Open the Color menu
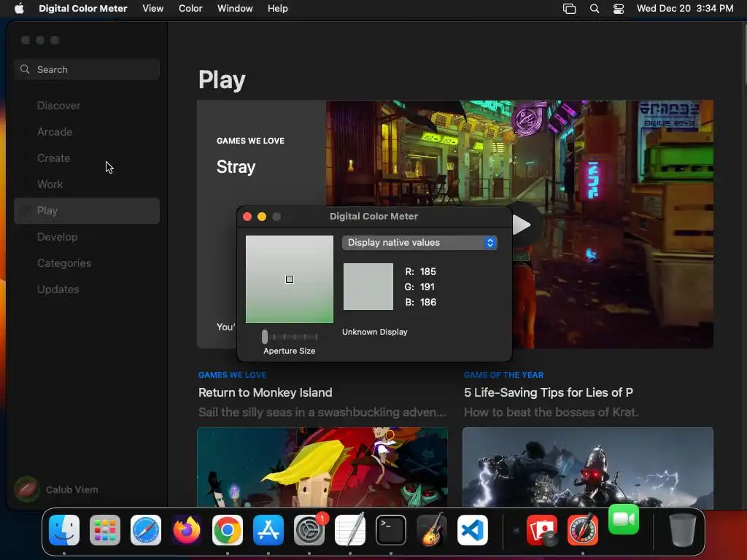Image resolution: width=747 pixels, height=560 pixels. point(190,8)
